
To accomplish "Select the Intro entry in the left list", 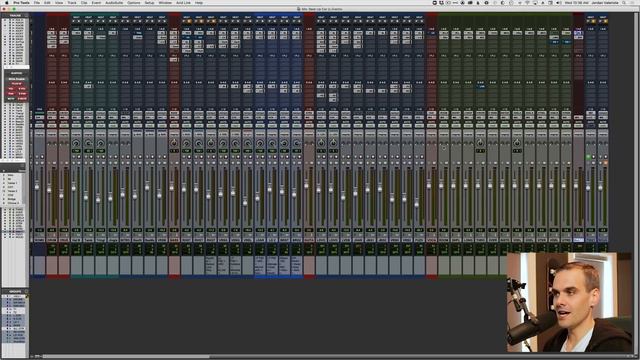I will tap(11, 175).
